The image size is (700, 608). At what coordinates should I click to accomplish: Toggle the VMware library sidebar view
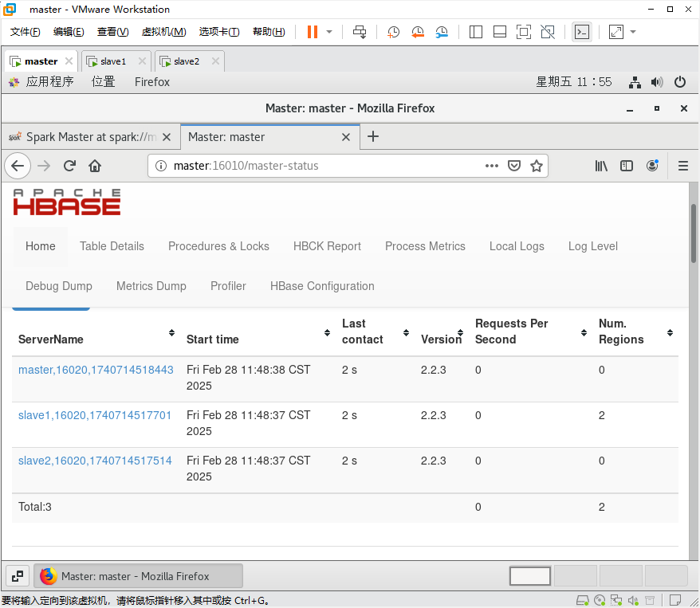point(476,32)
